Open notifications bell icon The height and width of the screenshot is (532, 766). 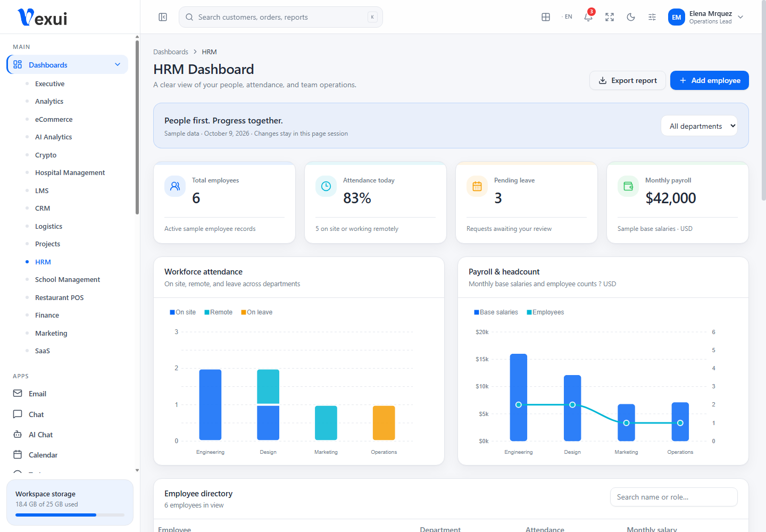pyautogui.click(x=588, y=17)
